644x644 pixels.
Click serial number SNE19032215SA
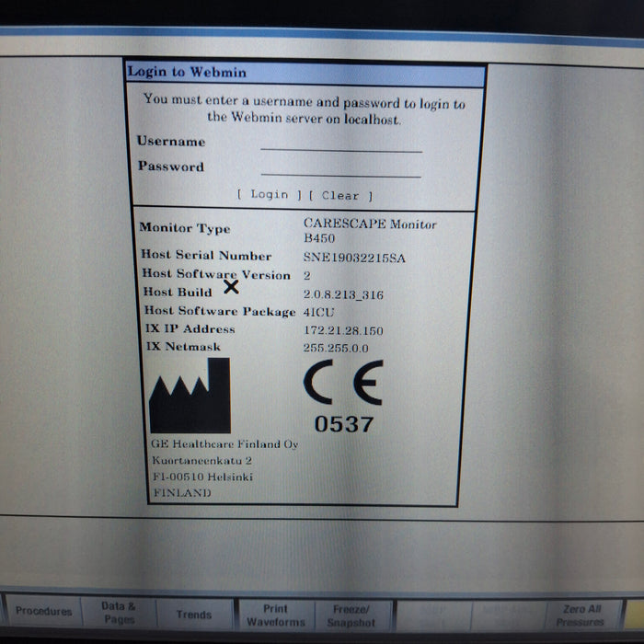click(354, 258)
